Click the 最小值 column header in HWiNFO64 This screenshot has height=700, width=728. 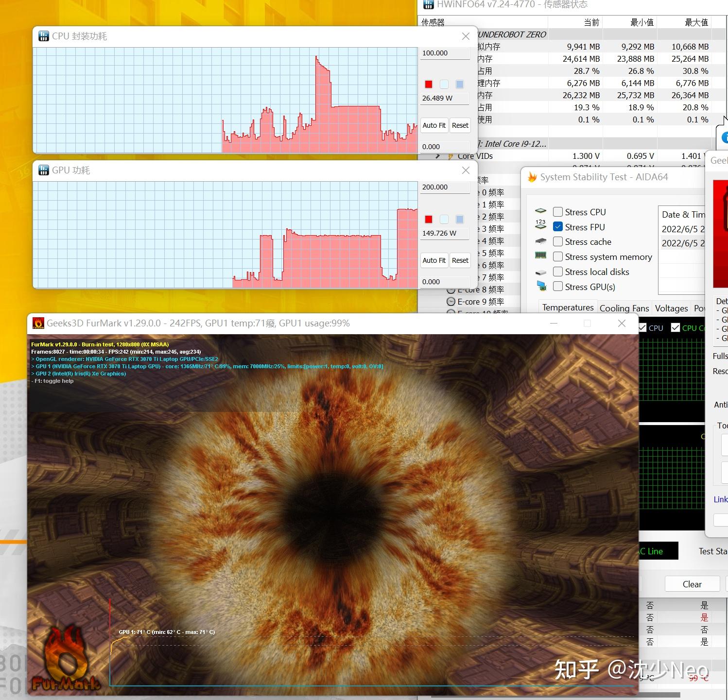[x=630, y=22]
